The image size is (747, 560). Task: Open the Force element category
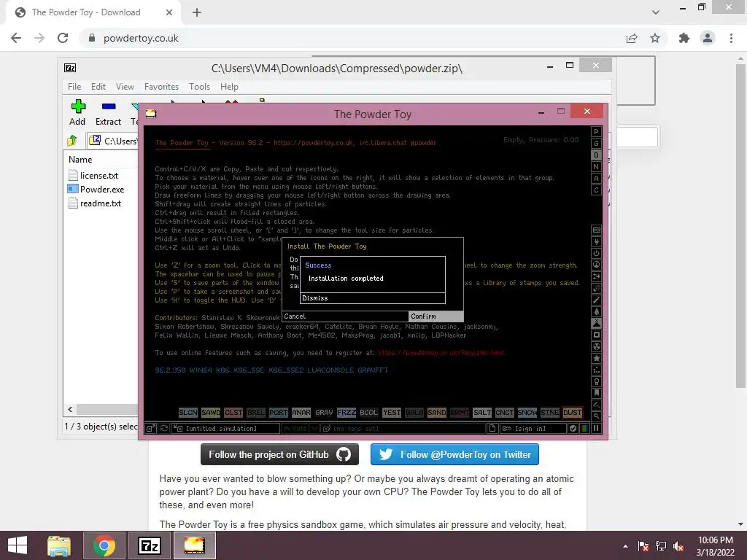[x=596, y=276]
